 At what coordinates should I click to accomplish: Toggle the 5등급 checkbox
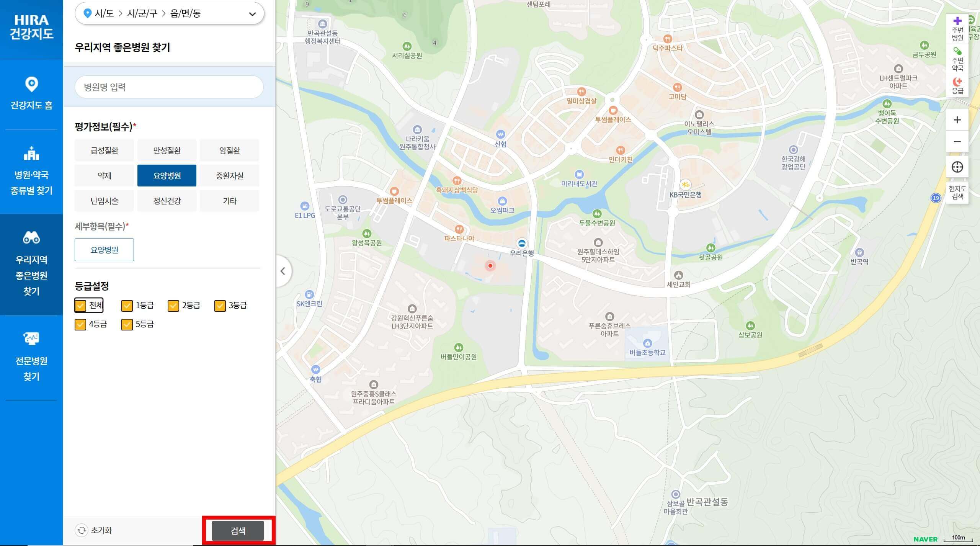tap(127, 324)
